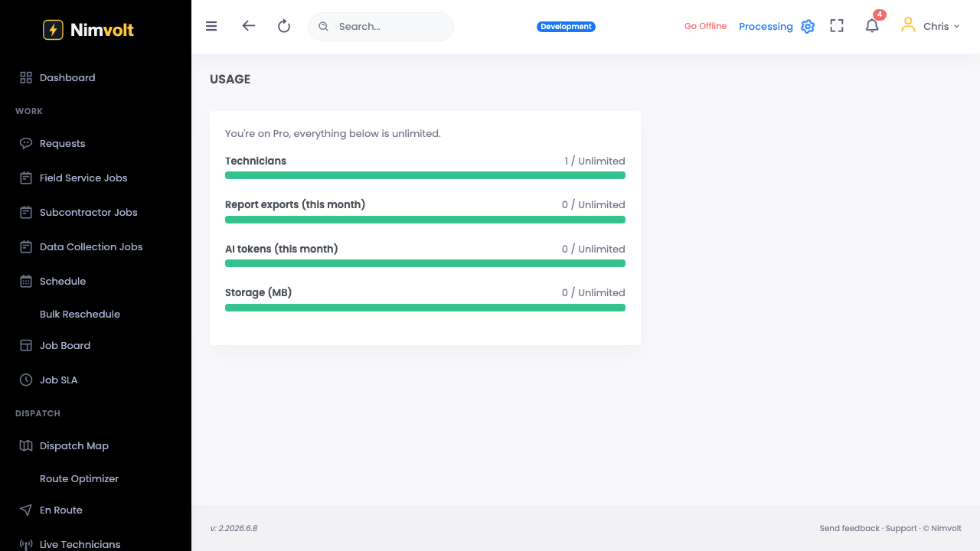Open the Schedule calendar icon
The image size is (980, 551).
tap(26, 281)
